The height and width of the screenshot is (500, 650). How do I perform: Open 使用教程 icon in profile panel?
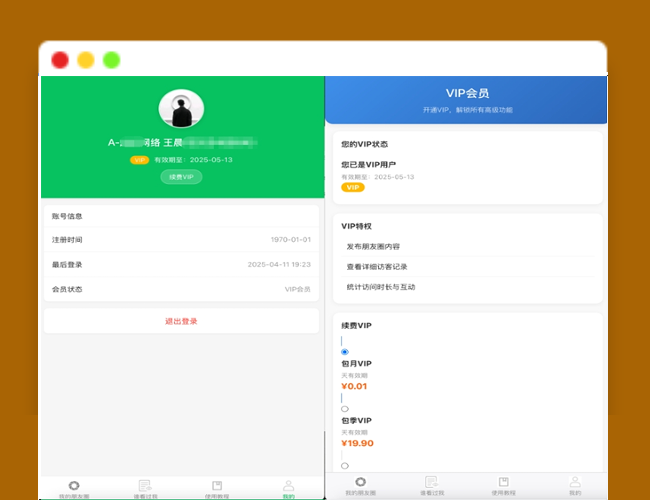point(217,485)
